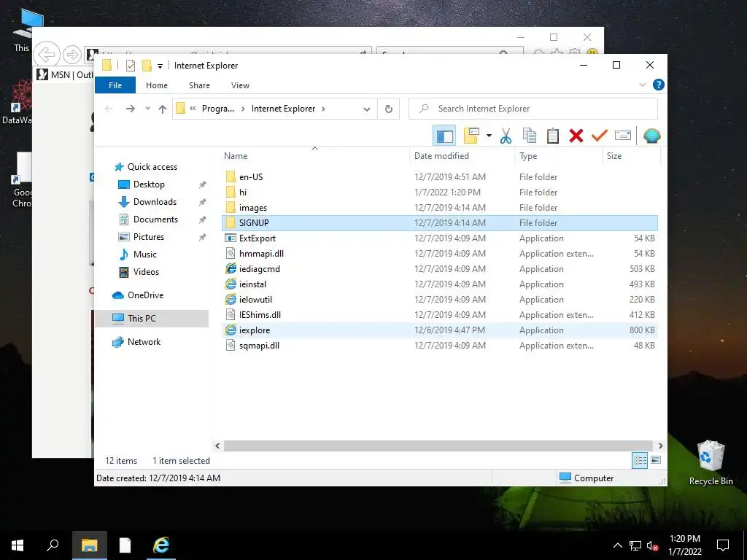Screen dimensions: 747x560
Task: Click the Copy icon in the toolbar
Action: click(x=530, y=136)
